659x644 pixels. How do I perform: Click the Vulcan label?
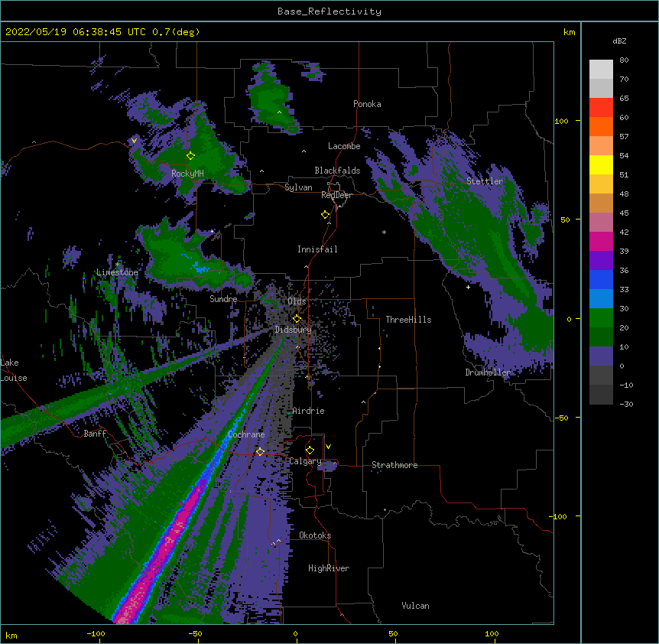415,606
